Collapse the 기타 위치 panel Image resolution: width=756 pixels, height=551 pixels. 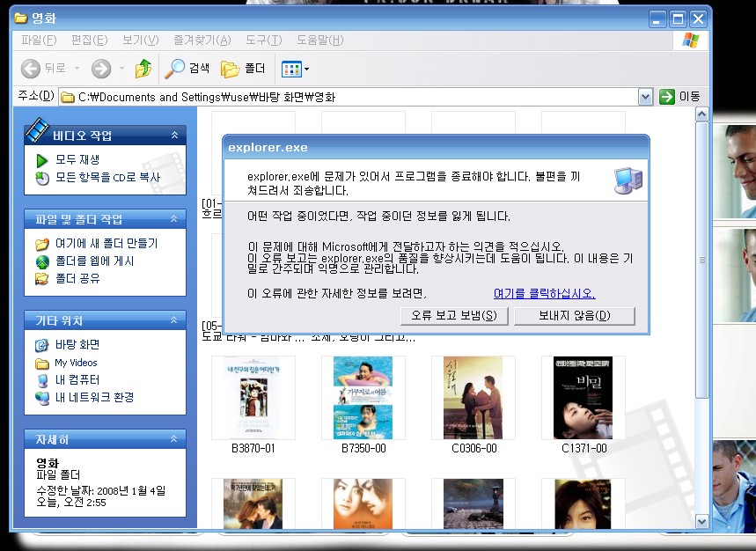[x=174, y=320]
